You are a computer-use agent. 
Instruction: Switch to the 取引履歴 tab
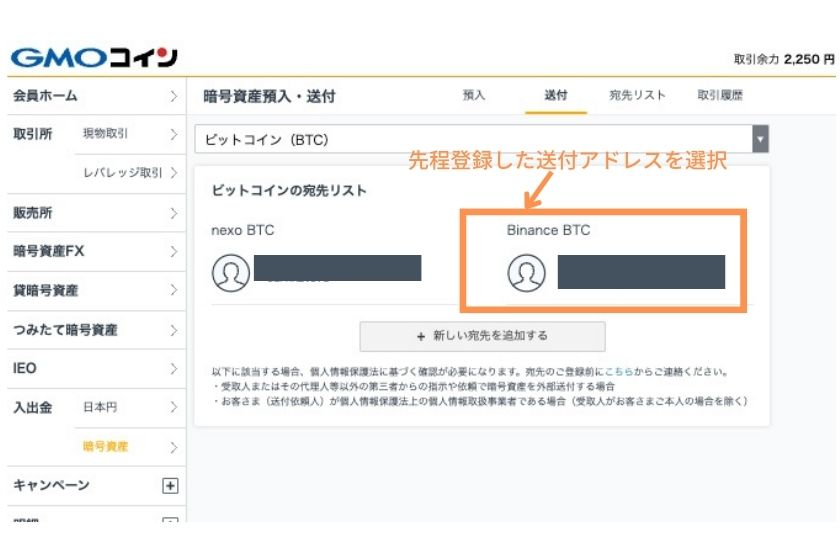coord(719,95)
